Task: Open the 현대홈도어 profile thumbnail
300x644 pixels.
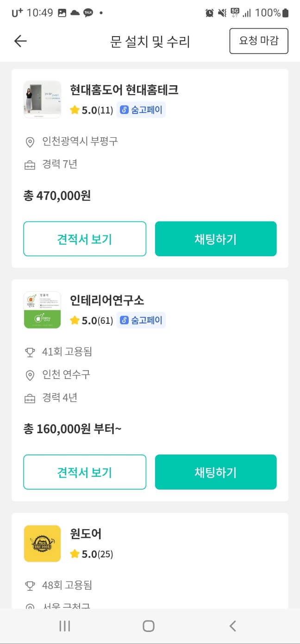Action: point(42,99)
